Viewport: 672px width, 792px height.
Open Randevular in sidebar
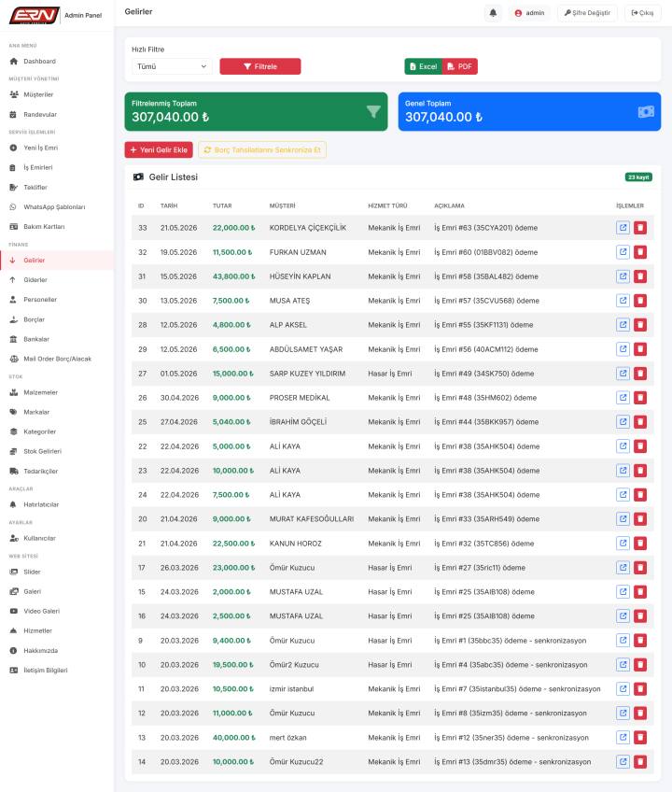(57, 115)
